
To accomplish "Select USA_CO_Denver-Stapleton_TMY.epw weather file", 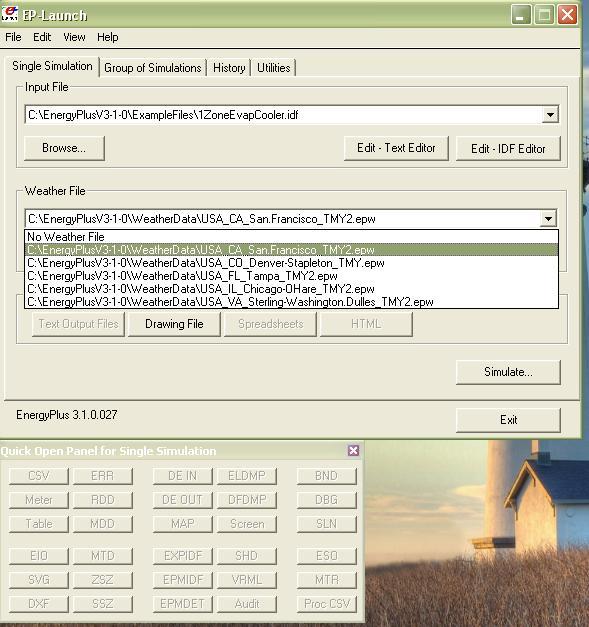I will pyautogui.click(x=292, y=263).
